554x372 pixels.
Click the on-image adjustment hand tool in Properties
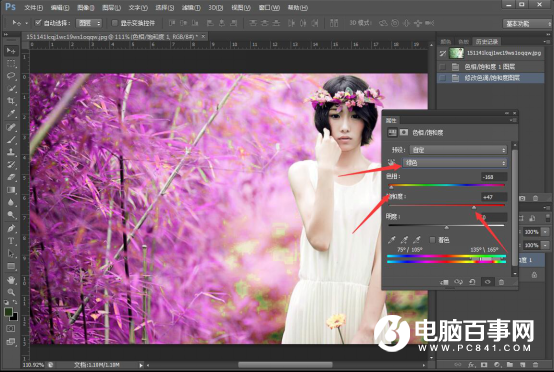click(391, 163)
